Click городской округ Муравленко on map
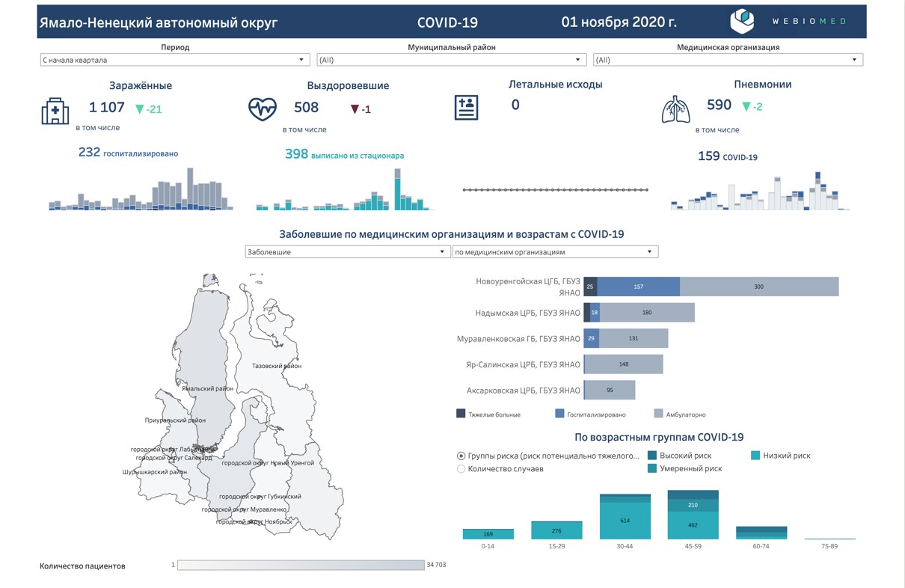 [245, 509]
